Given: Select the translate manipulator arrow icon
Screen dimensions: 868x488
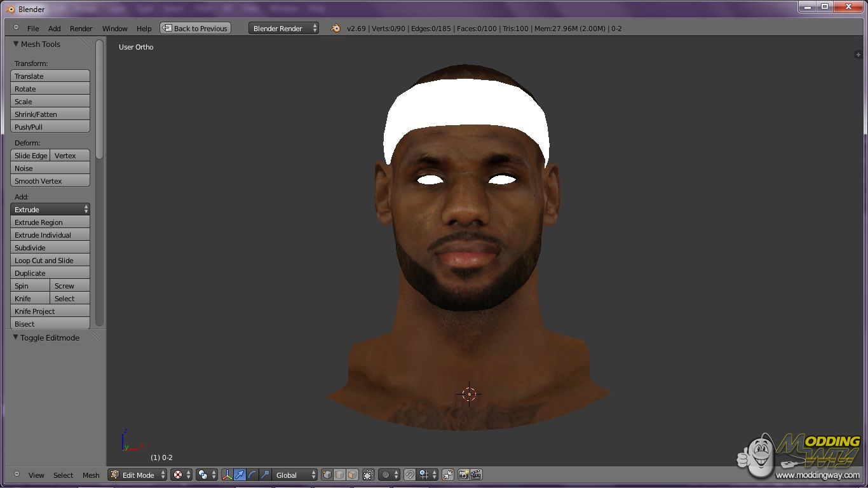Looking at the screenshot, I should click(240, 475).
